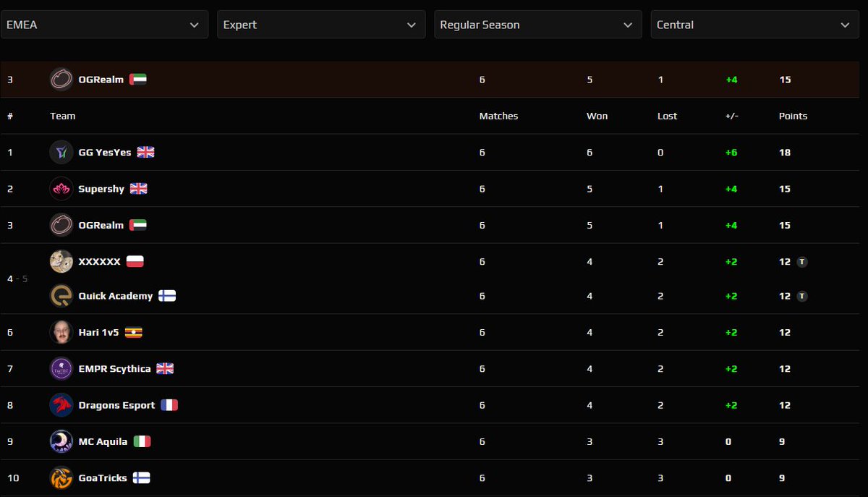Open the MC Aquila team name link

pos(103,441)
